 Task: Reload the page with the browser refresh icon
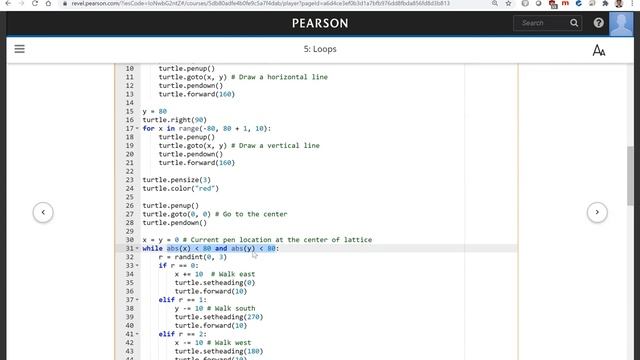click(35, 3)
